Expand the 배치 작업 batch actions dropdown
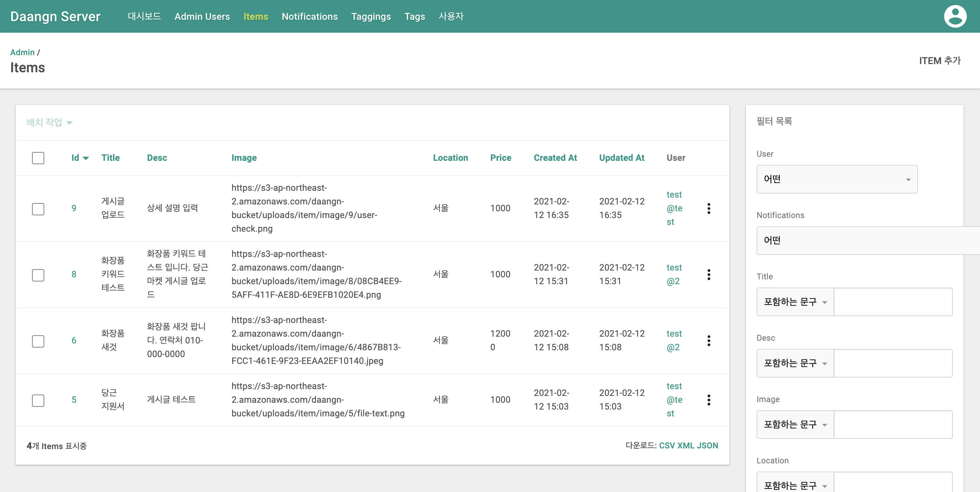The width and height of the screenshot is (980, 492). tap(49, 122)
